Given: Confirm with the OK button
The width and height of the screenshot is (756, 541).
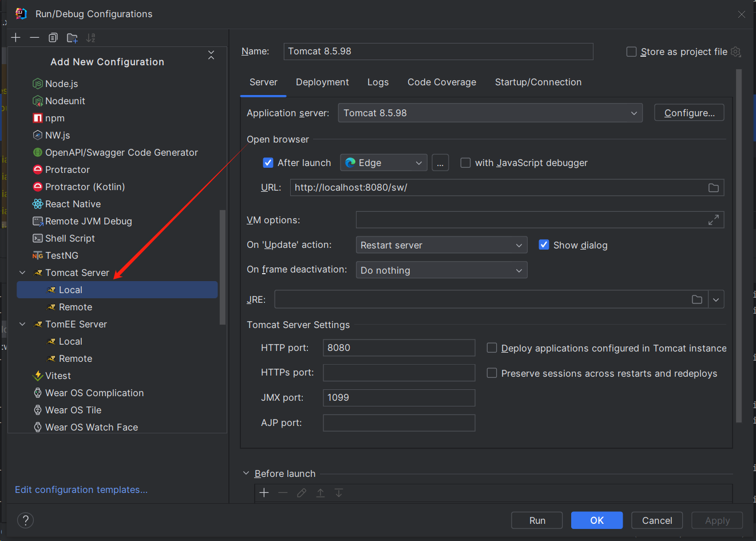Looking at the screenshot, I should (597, 520).
